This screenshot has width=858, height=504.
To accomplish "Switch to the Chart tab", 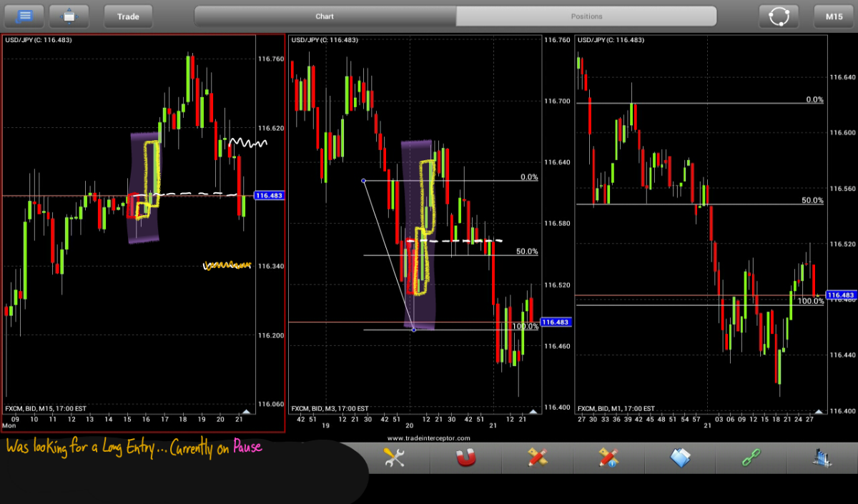I will (325, 16).
